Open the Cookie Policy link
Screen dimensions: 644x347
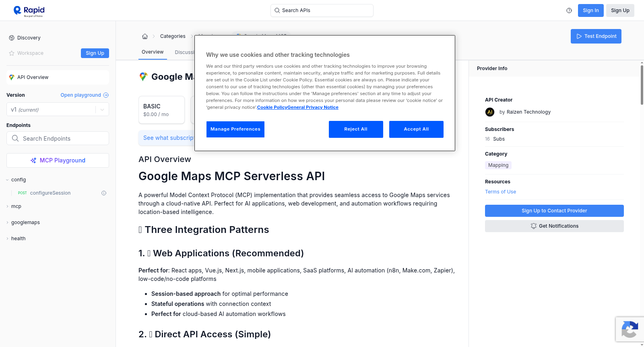pyautogui.click(x=272, y=107)
